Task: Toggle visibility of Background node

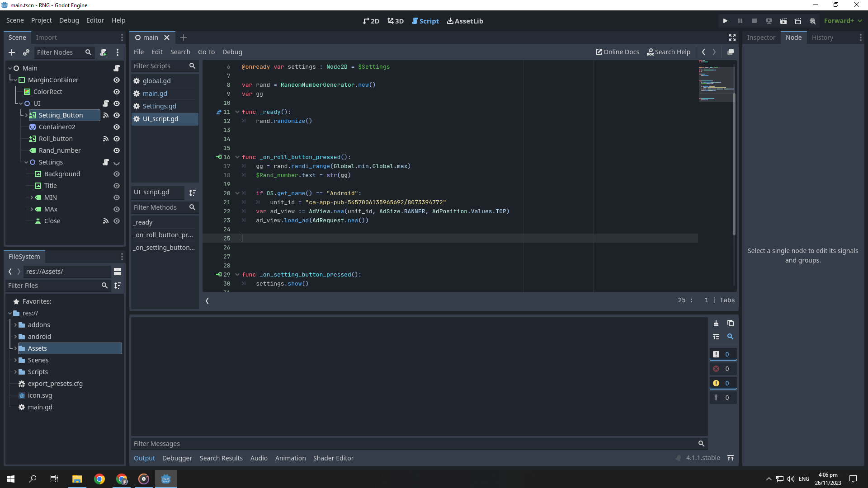Action: pyautogui.click(x=117, y=174)
